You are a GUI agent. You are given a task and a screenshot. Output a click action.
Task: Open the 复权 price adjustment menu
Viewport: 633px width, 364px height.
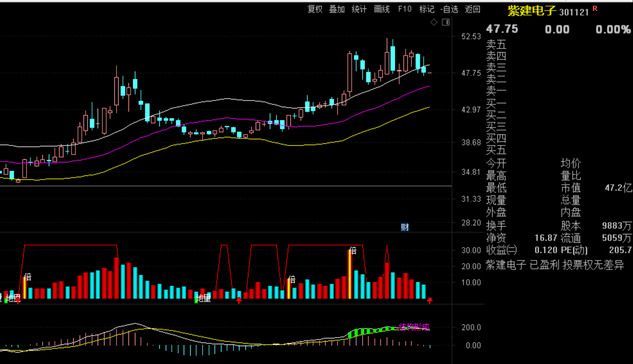[315, 9]
